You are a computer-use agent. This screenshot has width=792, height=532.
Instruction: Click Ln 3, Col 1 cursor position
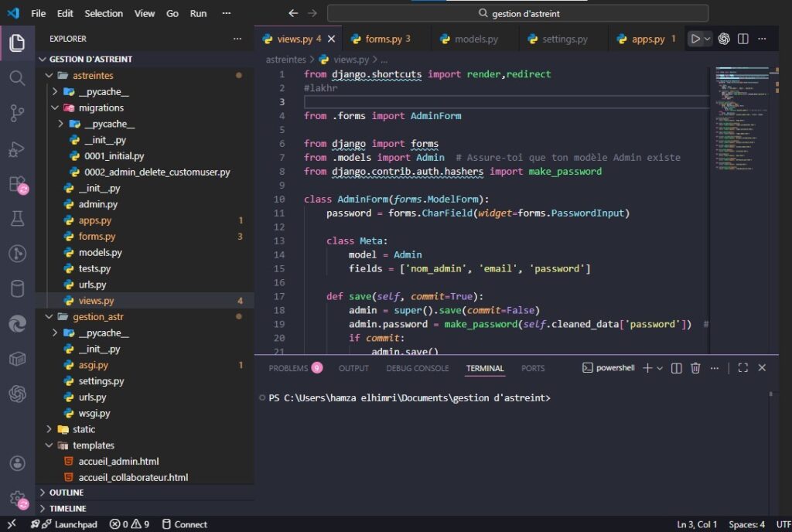point(697,524)
